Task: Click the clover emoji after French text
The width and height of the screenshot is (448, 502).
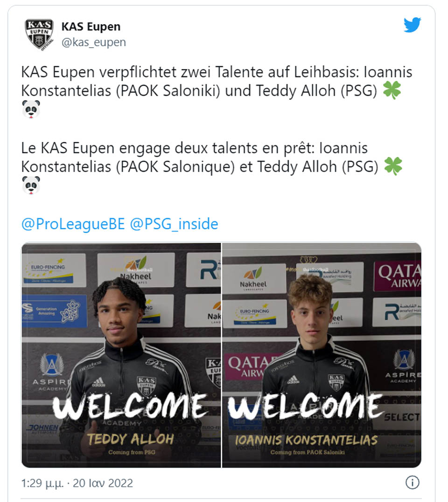Action: [x=392, y=166]
